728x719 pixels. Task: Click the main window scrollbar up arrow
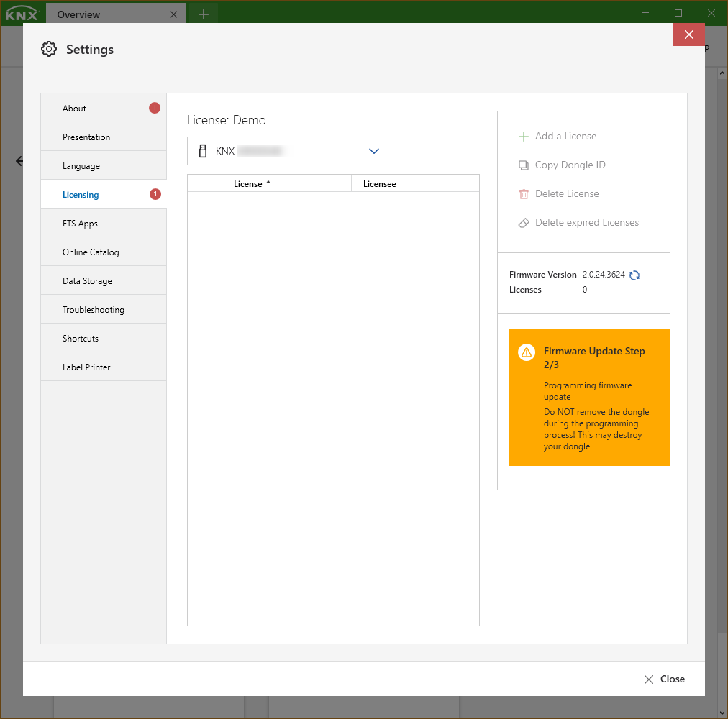click(x=722, y=73)
